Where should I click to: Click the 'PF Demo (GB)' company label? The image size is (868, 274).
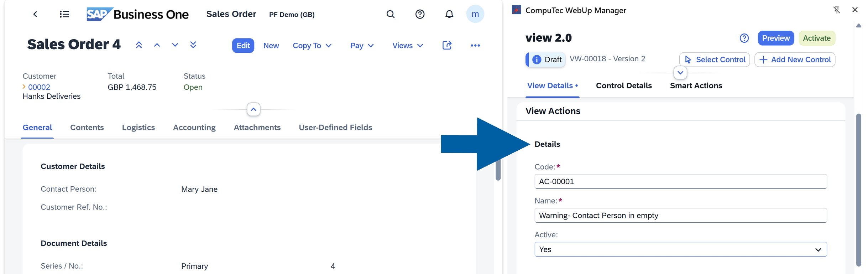(x=292, y=15)
